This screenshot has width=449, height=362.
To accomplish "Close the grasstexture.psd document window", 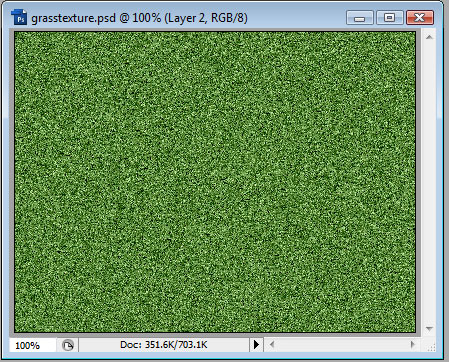I will 420,18.
